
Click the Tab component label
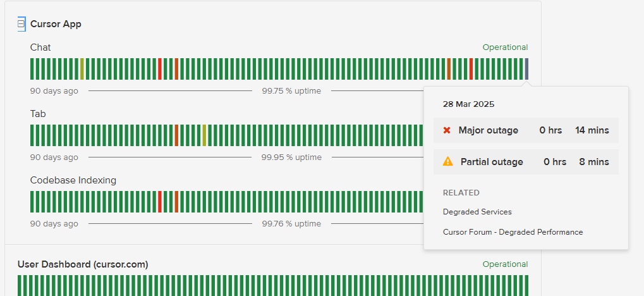[38, 114]
